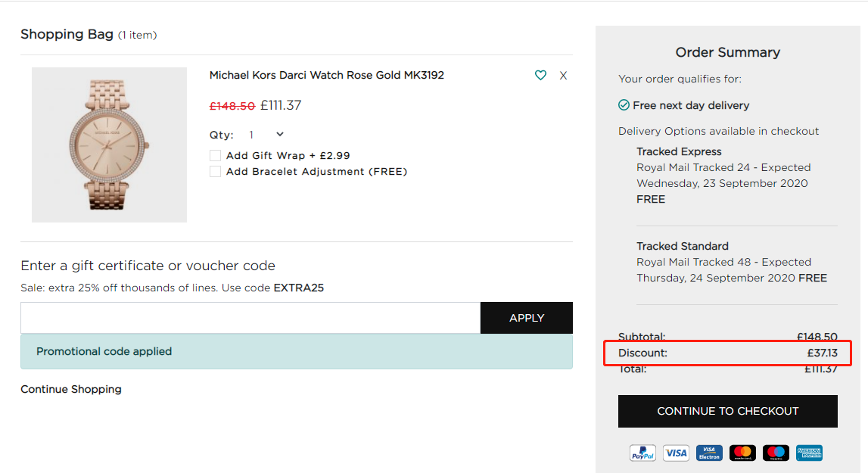The width and height of the screenshot is (868, 473).
Task: Click the VISA payment icon
Action: 676,453
